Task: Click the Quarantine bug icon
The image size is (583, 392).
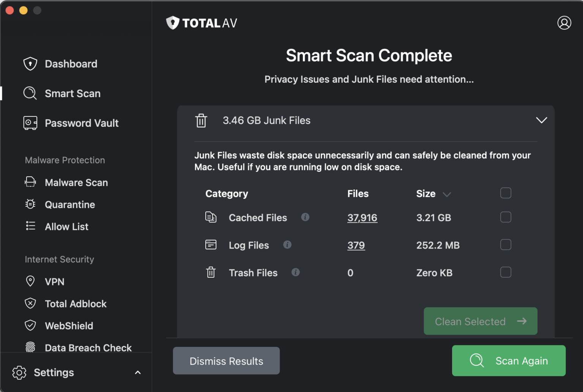Action: click(x=30, y=204)
